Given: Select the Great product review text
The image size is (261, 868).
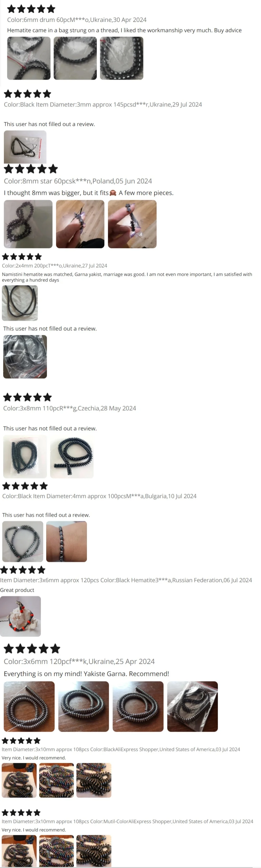Looking at the screenshot, I should pyautogui.click(x=17, y=590).
